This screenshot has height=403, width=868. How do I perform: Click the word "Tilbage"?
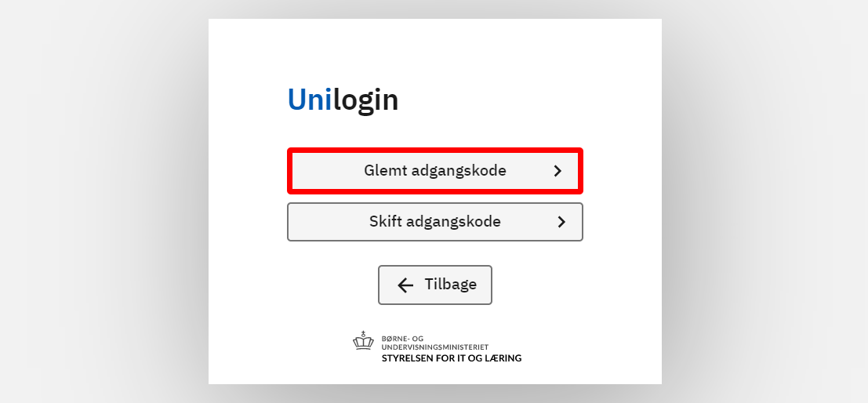(x=451, y=285)
